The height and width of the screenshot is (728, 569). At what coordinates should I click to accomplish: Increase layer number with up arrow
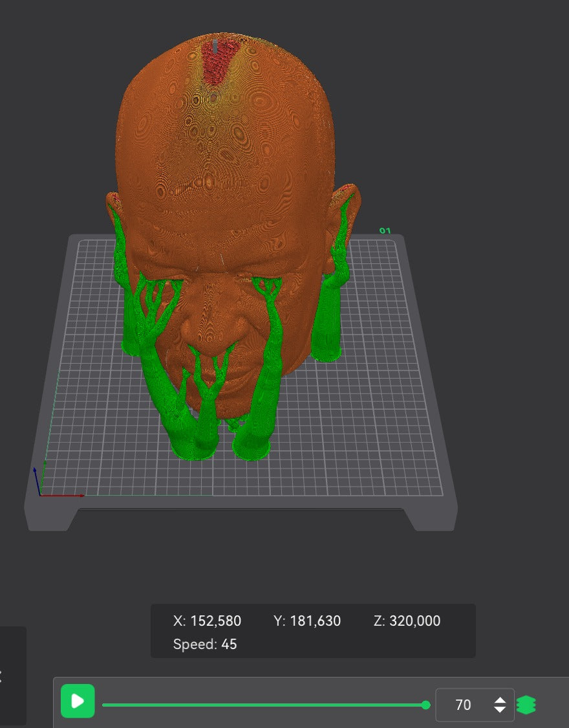click(500, 700)
